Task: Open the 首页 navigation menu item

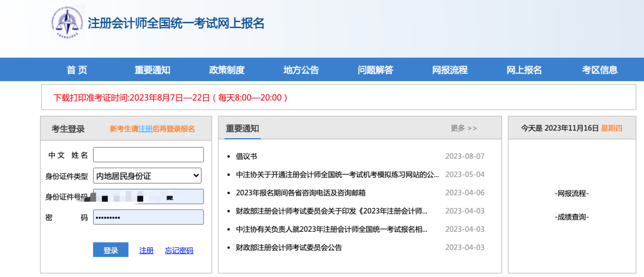Action: [x=77, y=70]
